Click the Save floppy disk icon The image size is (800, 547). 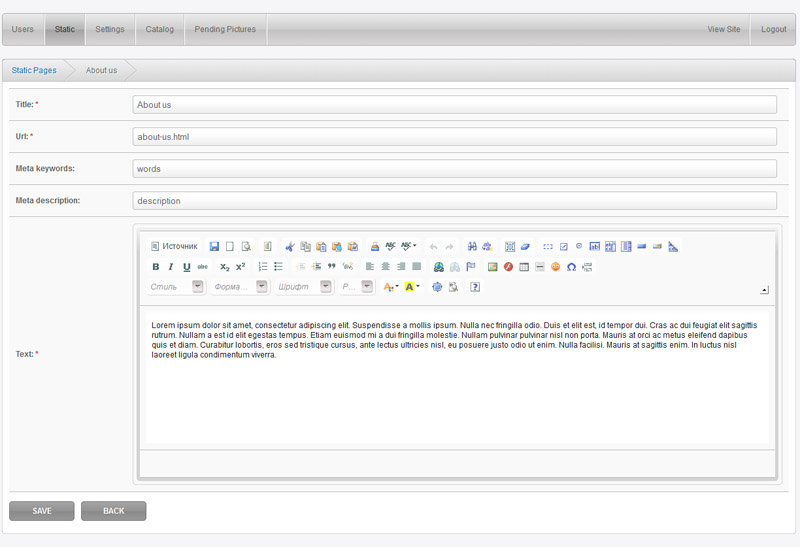214,246
